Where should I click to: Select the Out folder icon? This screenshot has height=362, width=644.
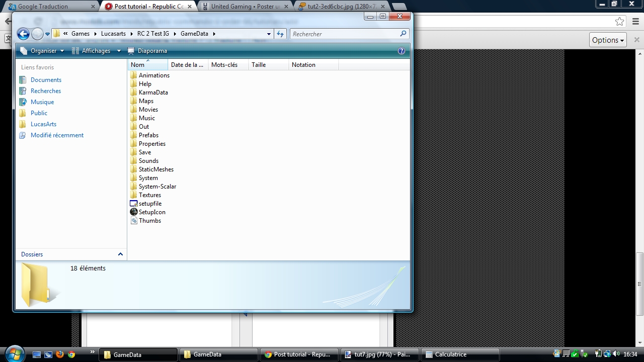tap(133, 127)
